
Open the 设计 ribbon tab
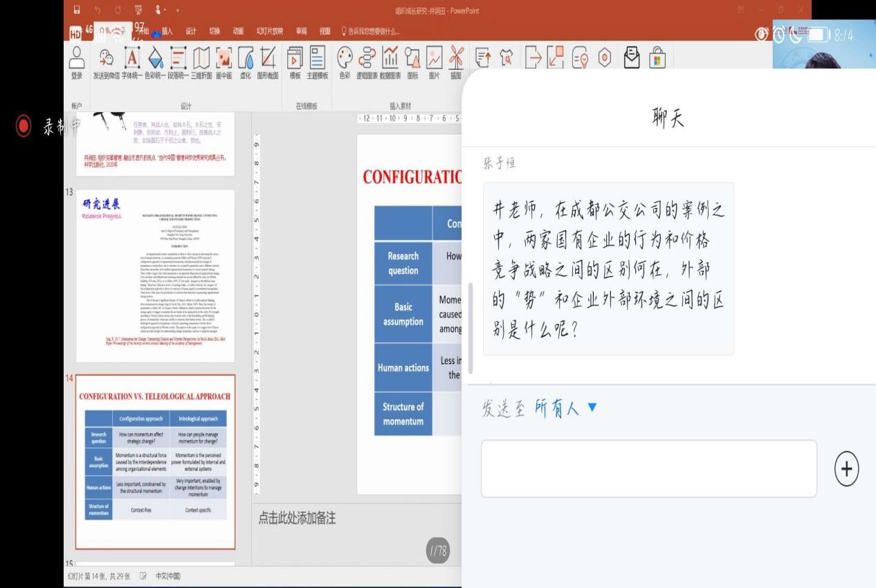(x=191, y=31)
